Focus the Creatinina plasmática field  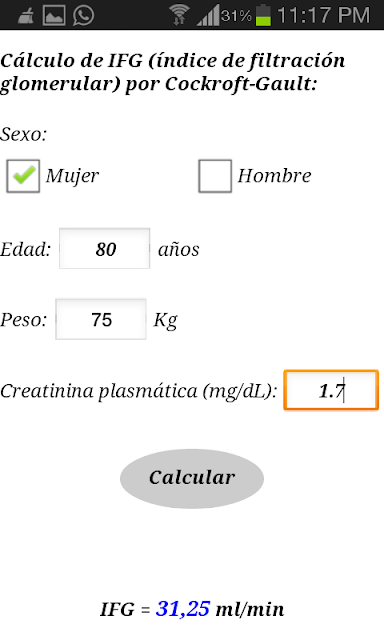[331, 390]
